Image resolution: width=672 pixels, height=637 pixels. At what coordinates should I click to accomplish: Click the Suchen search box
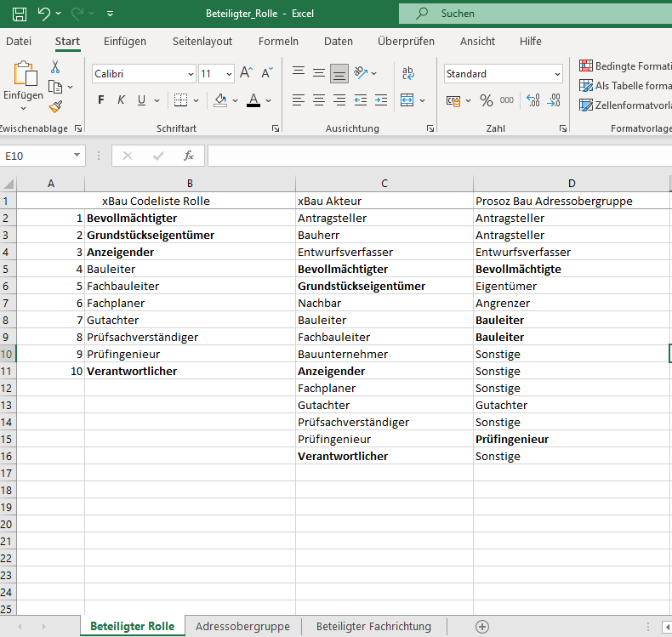tap(535, 14)
